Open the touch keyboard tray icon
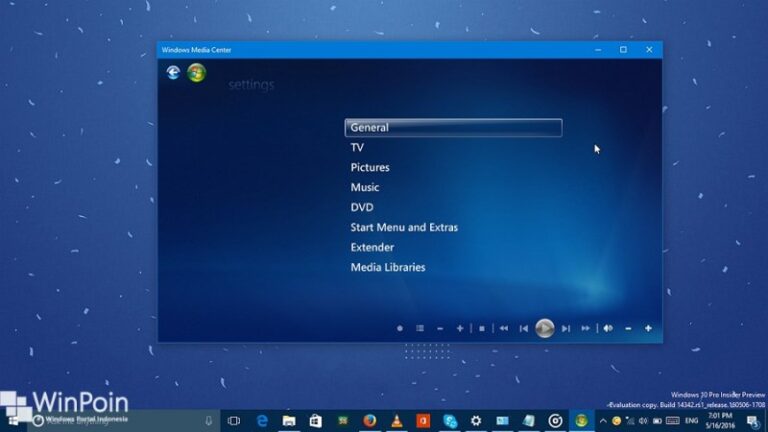 (673, 421)
